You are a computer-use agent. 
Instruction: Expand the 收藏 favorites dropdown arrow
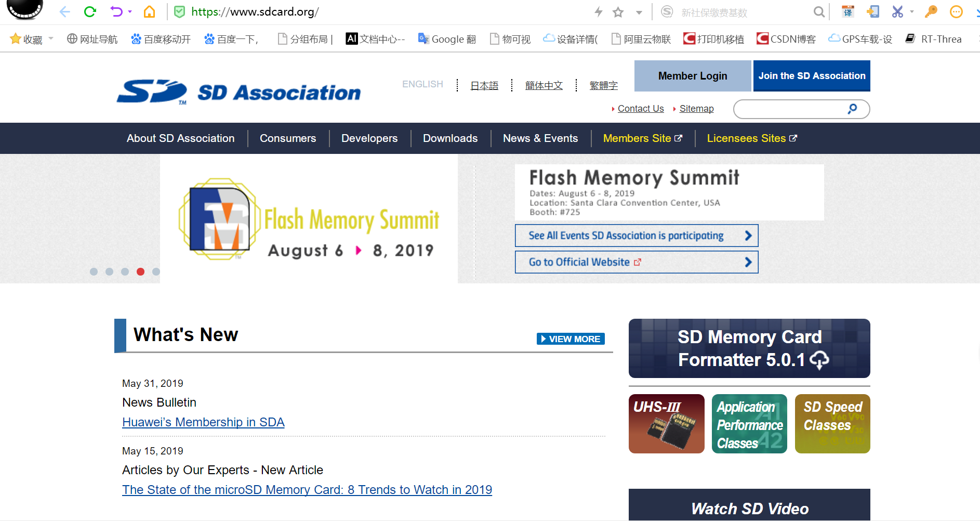point(51,38)
